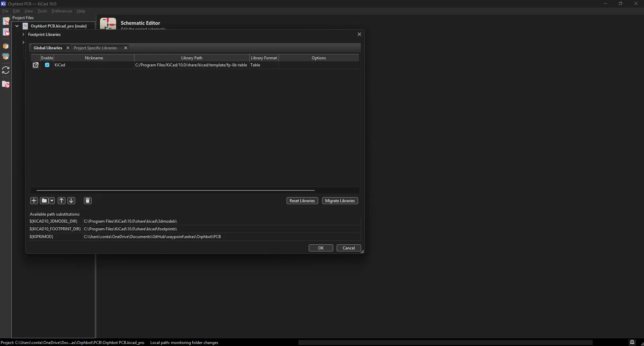Close the Global Libraries tab

pyautogui.click(x=68, y=48)
